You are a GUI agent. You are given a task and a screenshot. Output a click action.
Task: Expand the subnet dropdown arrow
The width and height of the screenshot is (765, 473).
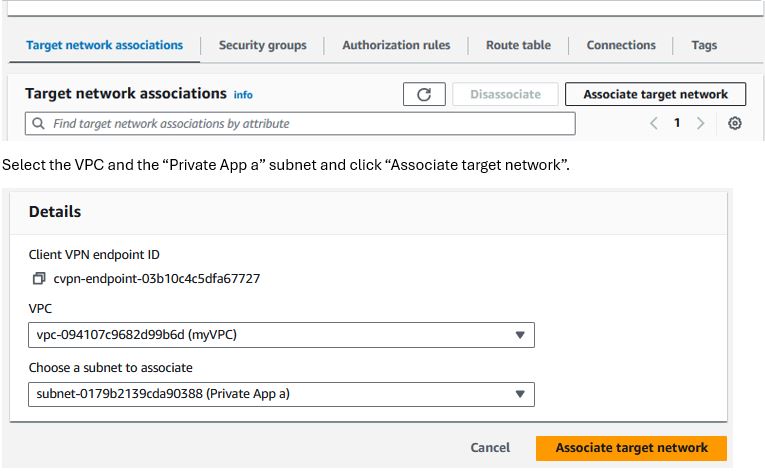click(x=520, y=394)
